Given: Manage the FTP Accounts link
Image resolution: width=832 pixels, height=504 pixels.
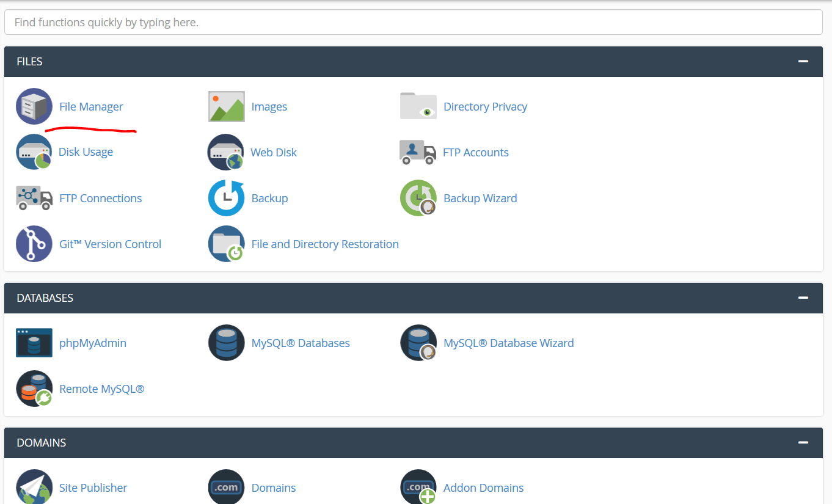Looking at the screenshot, I should coord(476,152).
